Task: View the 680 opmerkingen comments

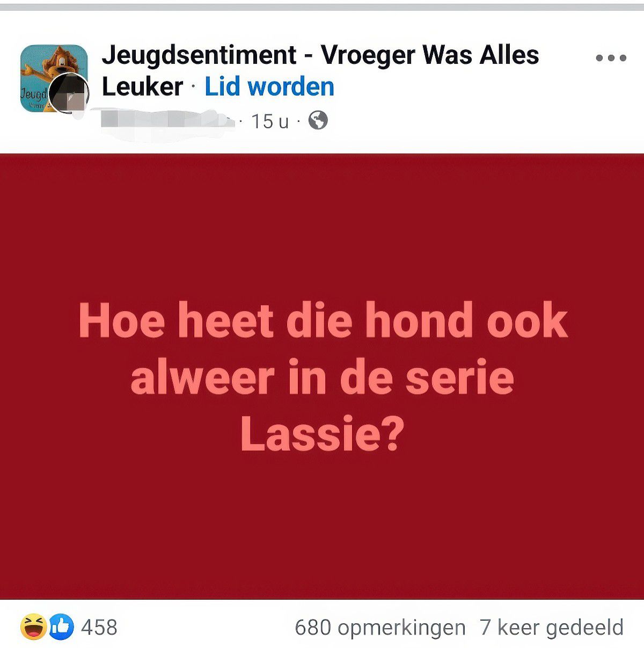Action: tap(380, 627)
